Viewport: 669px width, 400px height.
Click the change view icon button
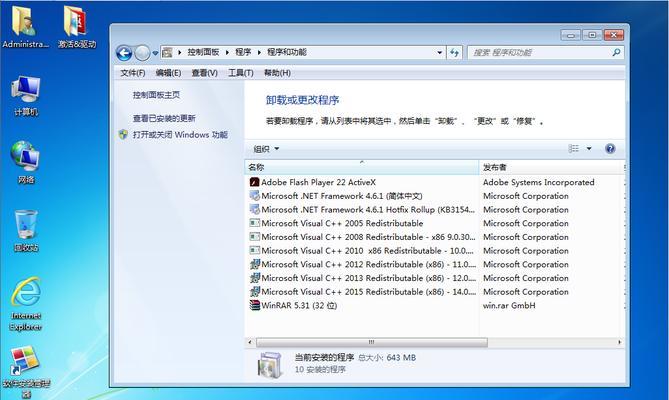pos(574,148)
